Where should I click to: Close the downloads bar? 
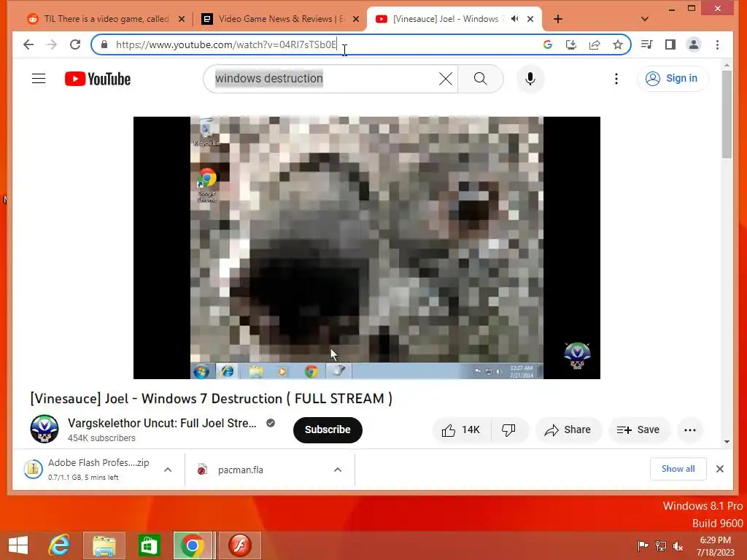click(720, 469)
